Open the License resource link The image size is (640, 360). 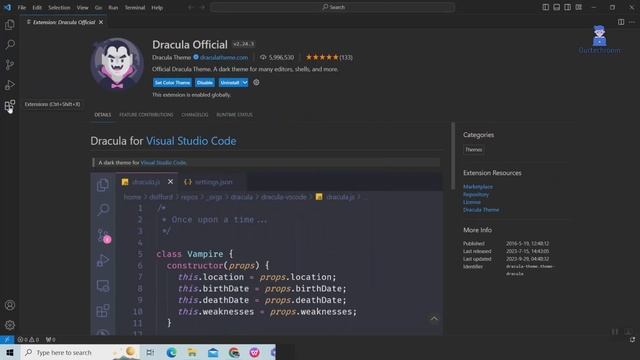tap(471, 202)
